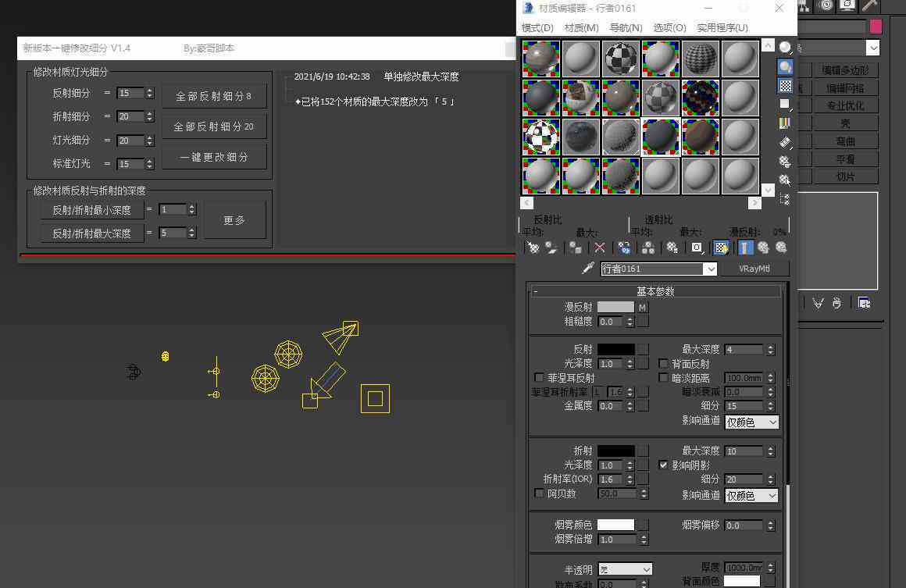Click the put to library icon
The height and width of the screenshot is (588, 906).
tap(672, 248)
